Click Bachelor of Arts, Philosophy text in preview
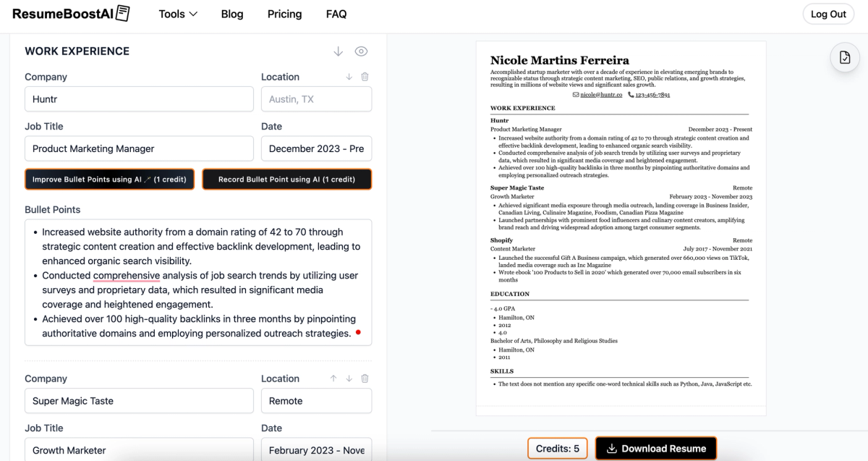 pos(554,340)
